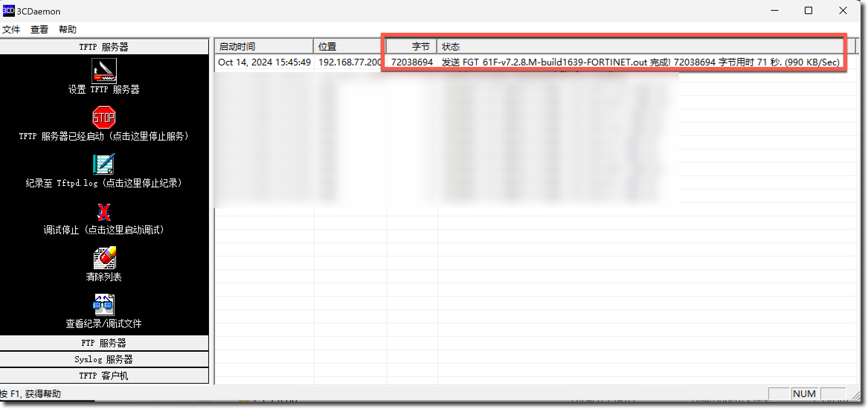Click the 'TFTP 服务器已经启动' stop service label
868x409 pixels.
pos(104,136)
